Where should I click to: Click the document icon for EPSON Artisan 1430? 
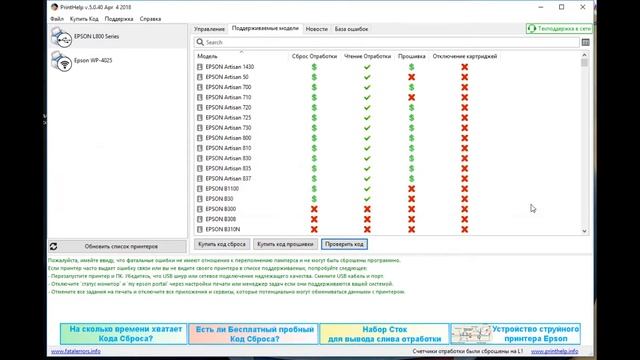(x=200, y=67)
